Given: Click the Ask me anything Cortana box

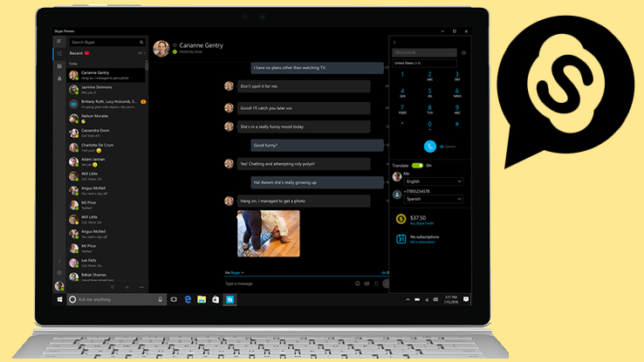Looking at the screenshot, I should 117,299.
